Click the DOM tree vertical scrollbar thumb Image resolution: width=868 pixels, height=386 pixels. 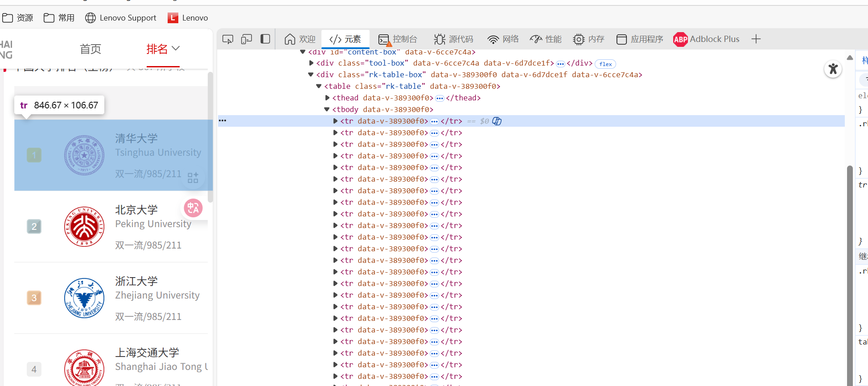click(850, 276)
